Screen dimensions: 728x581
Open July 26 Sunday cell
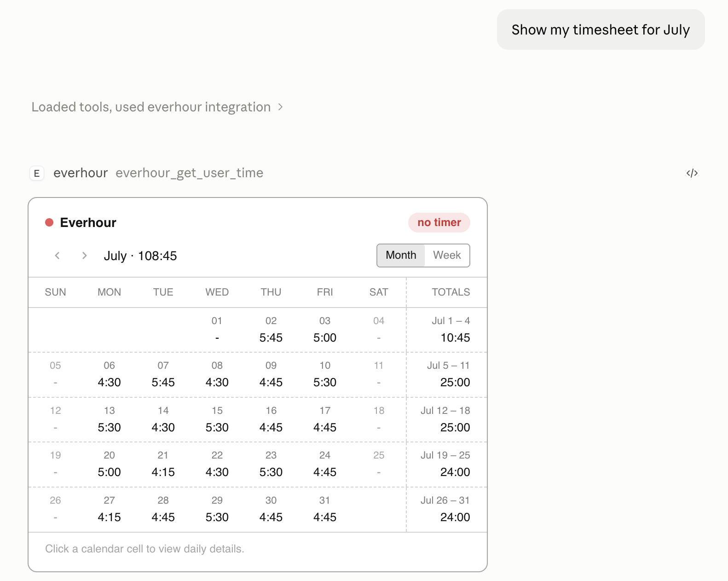click(55, 509)
